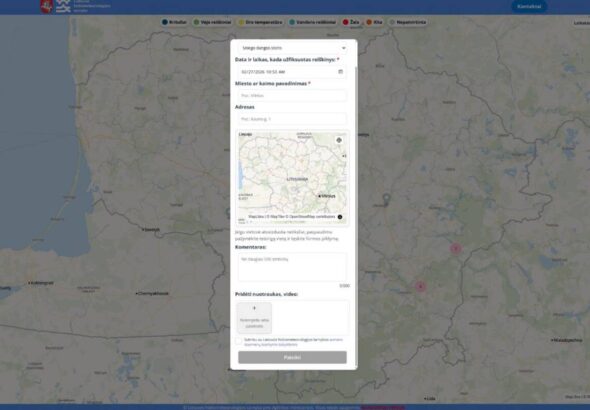Tick the agreement checkbox above Pateikti

pos(239,341)
